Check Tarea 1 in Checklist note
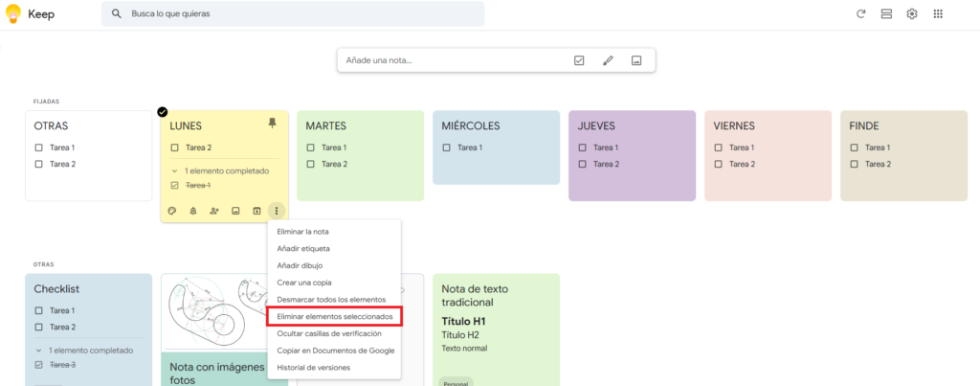This screenshot has height=386, width=980. pos(38,310)
